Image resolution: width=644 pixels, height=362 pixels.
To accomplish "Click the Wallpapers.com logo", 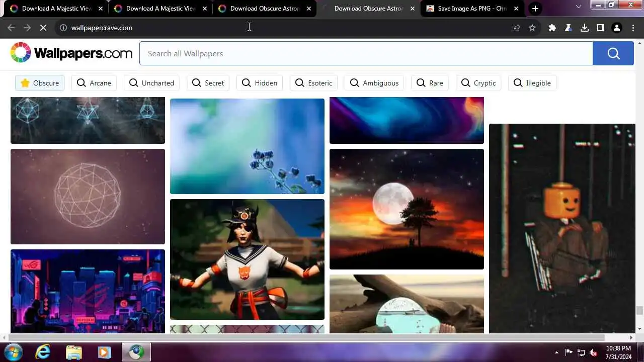I will click(71, 53).
